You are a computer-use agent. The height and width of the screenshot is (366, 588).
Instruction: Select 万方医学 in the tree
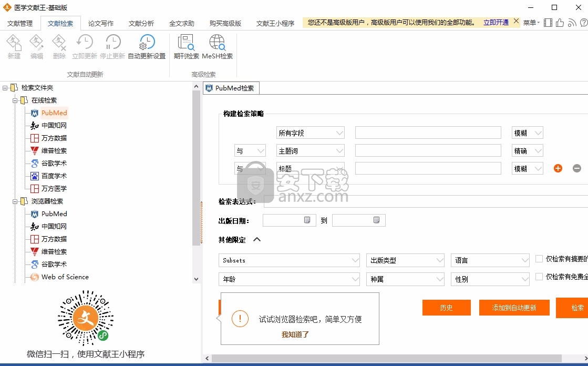pyautogui.click(x=54, y=188)
